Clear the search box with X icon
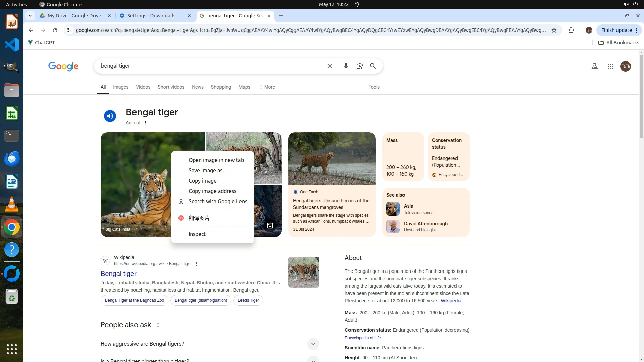The image size is (644, 362). tap(329, 66)
